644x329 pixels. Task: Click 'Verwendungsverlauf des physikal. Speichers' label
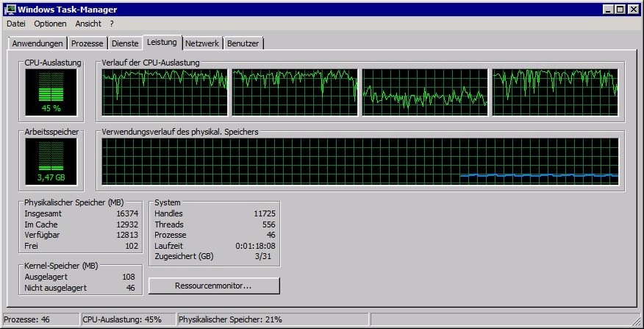click(180, 132)
